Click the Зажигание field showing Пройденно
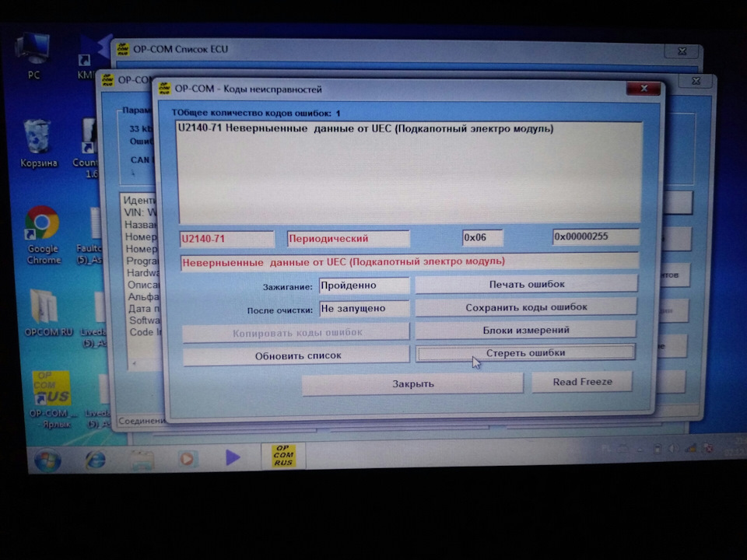Screen dimensions: 747x560 [x=364, y=285]
